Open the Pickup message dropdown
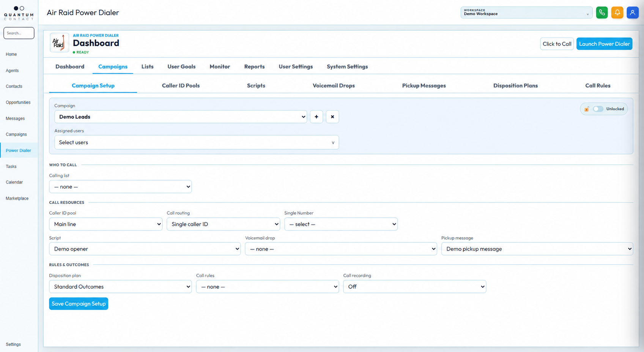The height and width of the screenshot is (352, 644). [537, 249]
